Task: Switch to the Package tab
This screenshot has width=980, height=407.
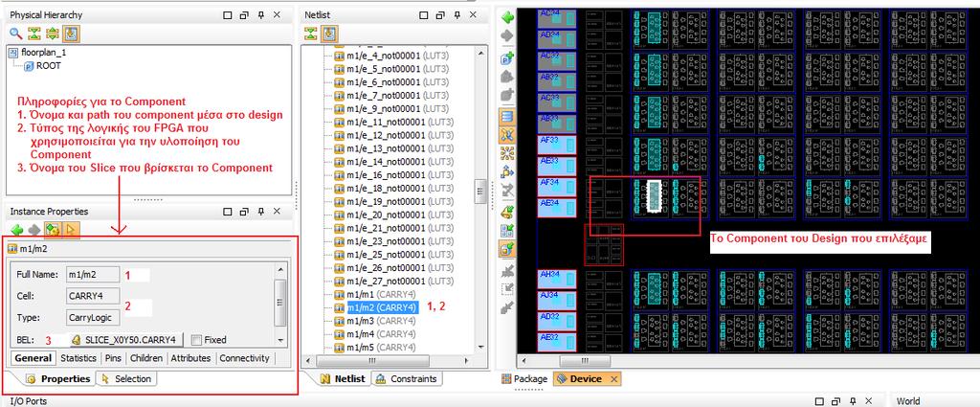Action: (x=523, y=379)
